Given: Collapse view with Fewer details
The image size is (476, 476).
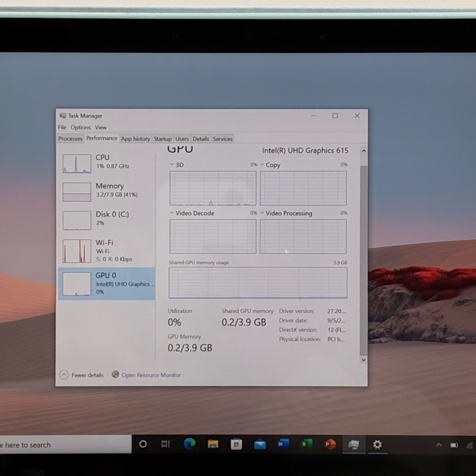Looking at the screenshot, I should point(82,375).
